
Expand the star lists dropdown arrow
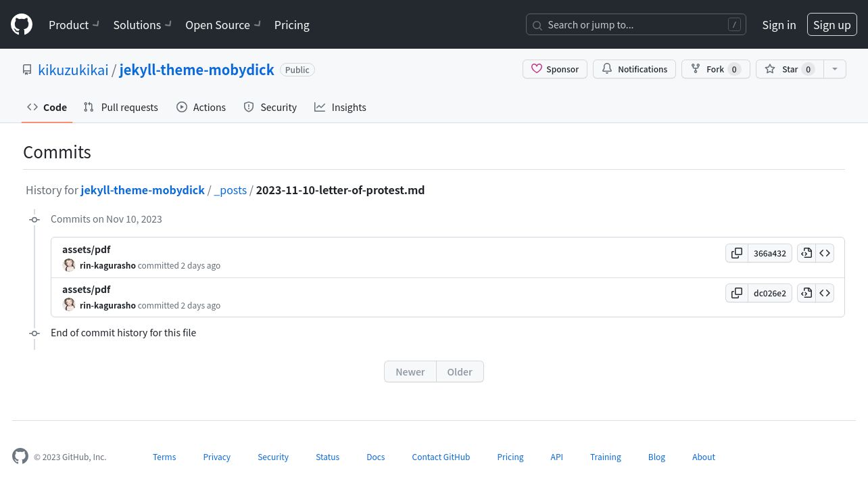[835, 69]
